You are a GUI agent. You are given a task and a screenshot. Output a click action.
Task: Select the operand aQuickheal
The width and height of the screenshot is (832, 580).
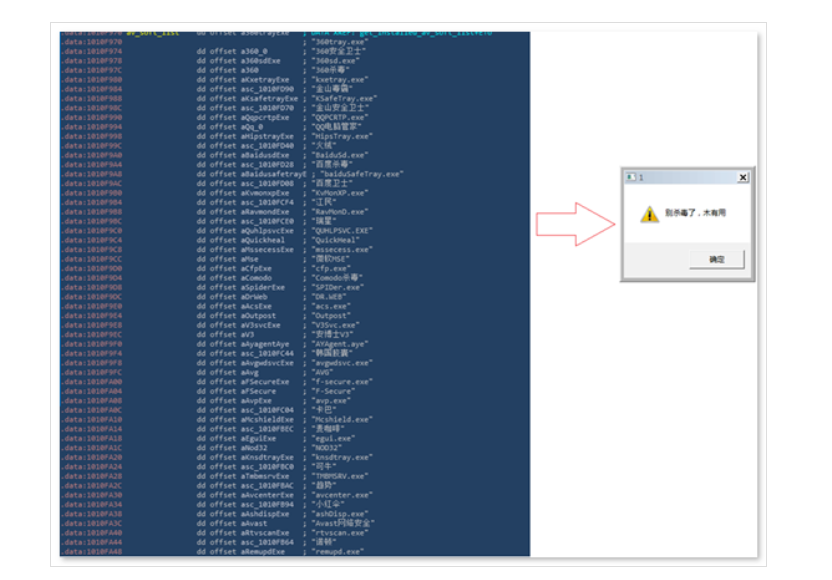(x=263, y=240)
